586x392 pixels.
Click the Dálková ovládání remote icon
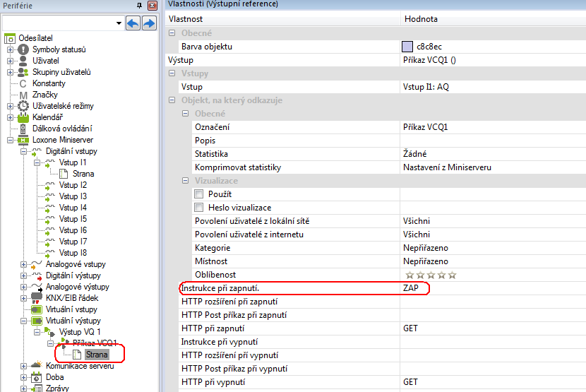pyautogui.click(x=23, y=129)
